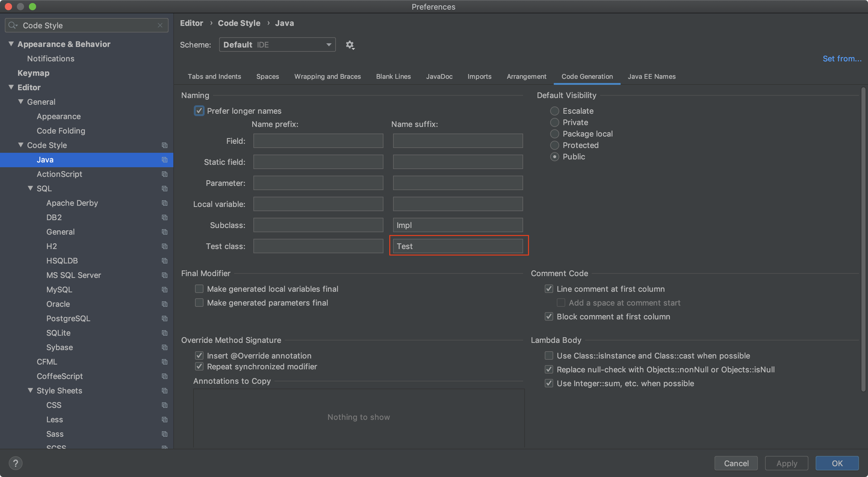The height and width of the screenshot is (477, 868).
Task: Open the Scheme Default dropdown
Action: tap(277, 45)
